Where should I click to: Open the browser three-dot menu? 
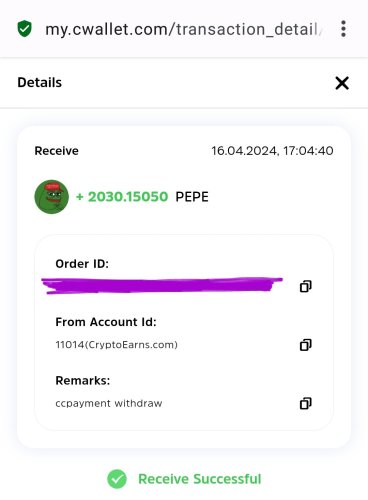[344, 29]
